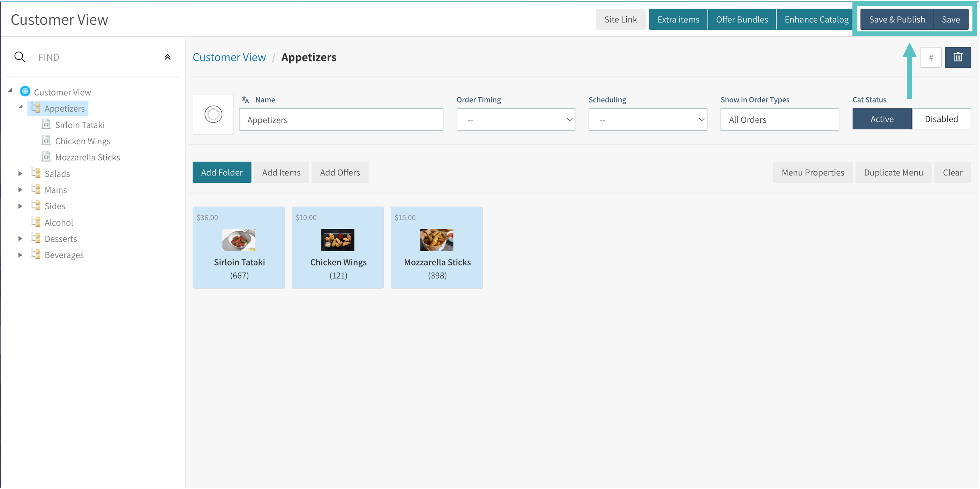Screen dimensions: 980x489
Task: Open the Scheduling dropdown
Action: pyautogui.click(x=647, y=120)
